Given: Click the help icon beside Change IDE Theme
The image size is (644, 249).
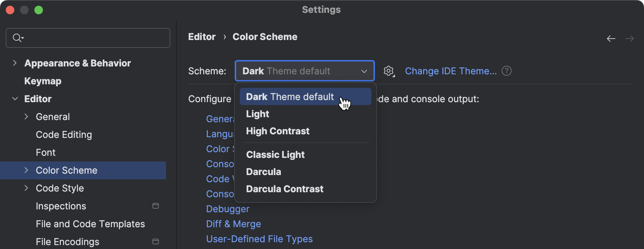Looking at the screenshot, I should [506, 71].
